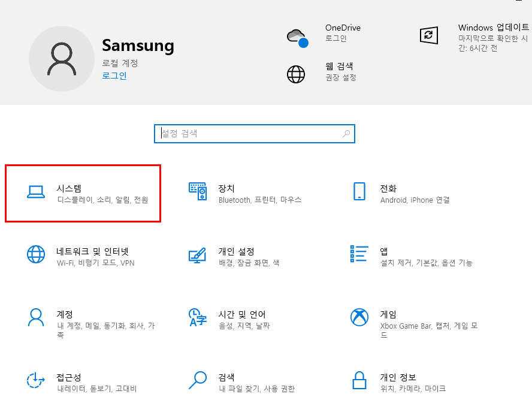
Task: Click the 로그인 link under 로컬 계정
Action: point(114,76)
